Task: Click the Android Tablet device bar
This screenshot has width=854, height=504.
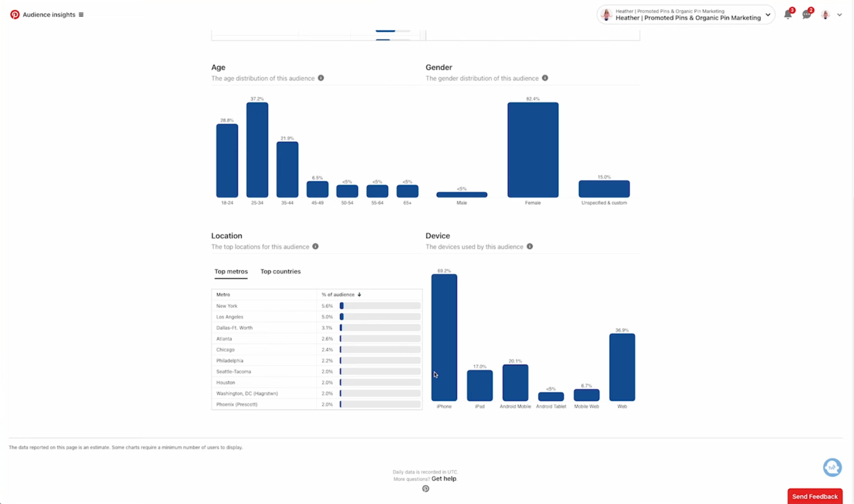Action: tap(551, 396)
